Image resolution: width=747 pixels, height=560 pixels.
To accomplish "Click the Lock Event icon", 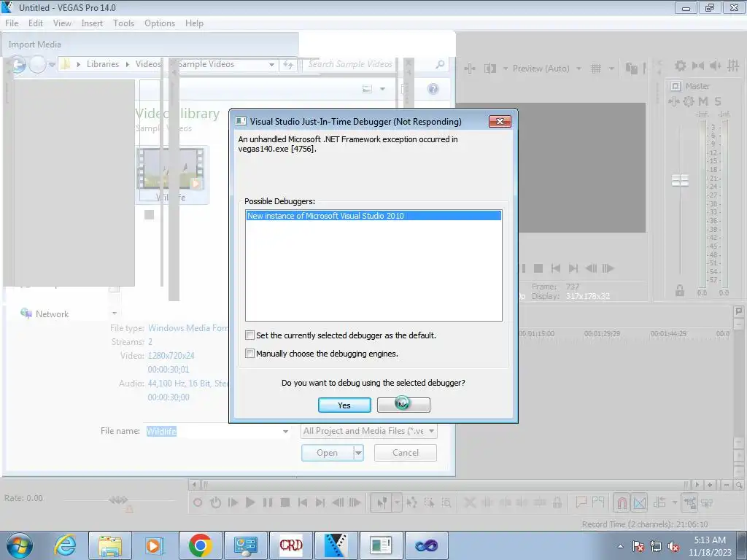I will pos(557,502).
